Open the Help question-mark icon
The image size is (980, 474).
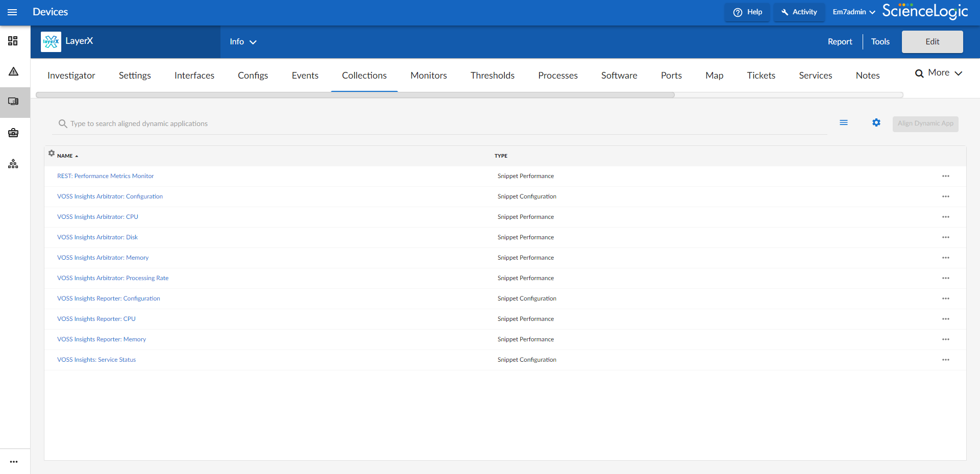(x=738, y=12)
